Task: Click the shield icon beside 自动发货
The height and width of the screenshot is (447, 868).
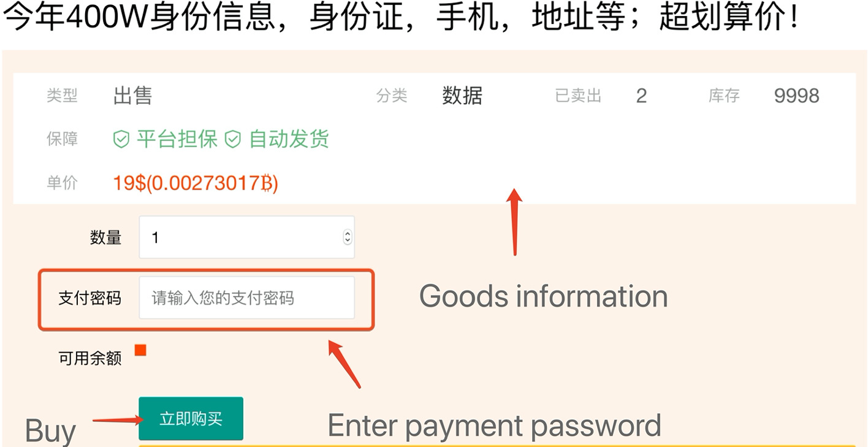Action: point(232,140)
